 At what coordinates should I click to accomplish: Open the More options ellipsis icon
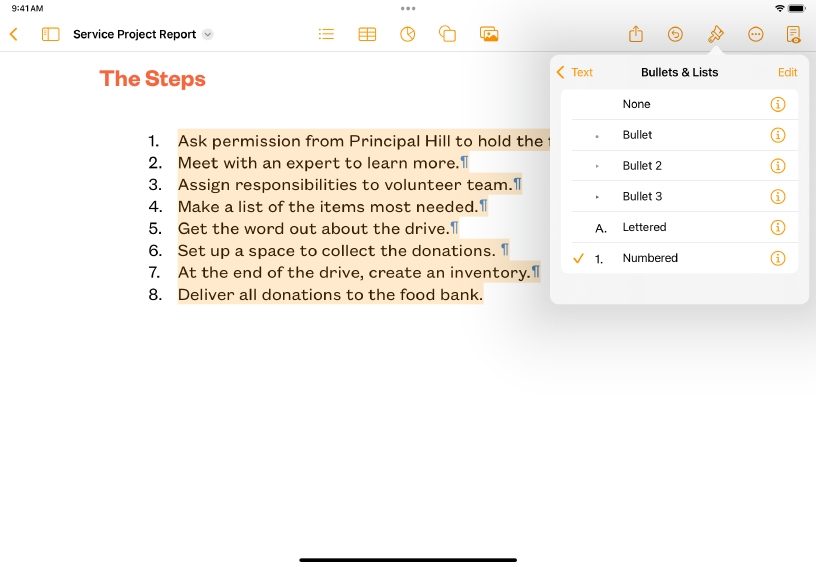click(756, 34)
